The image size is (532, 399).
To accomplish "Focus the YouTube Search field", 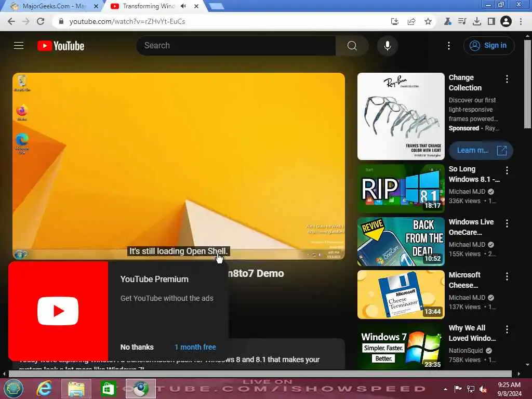I will tap(236, 46).
